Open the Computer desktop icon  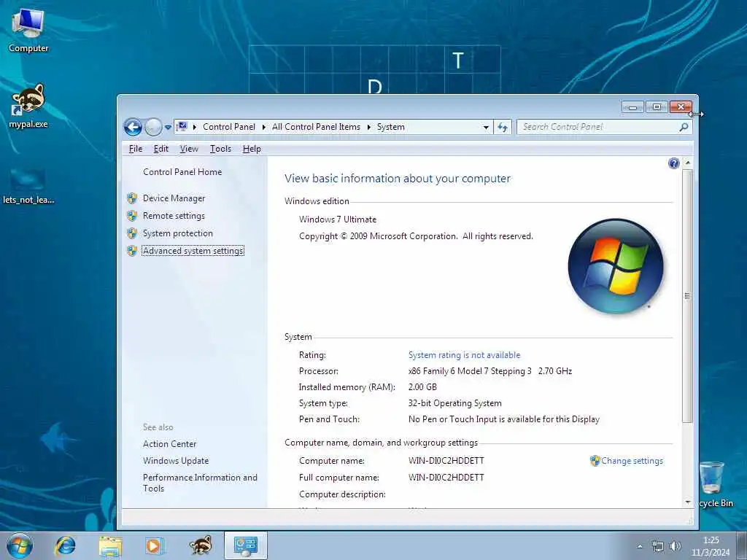click(x=28, y=31)
